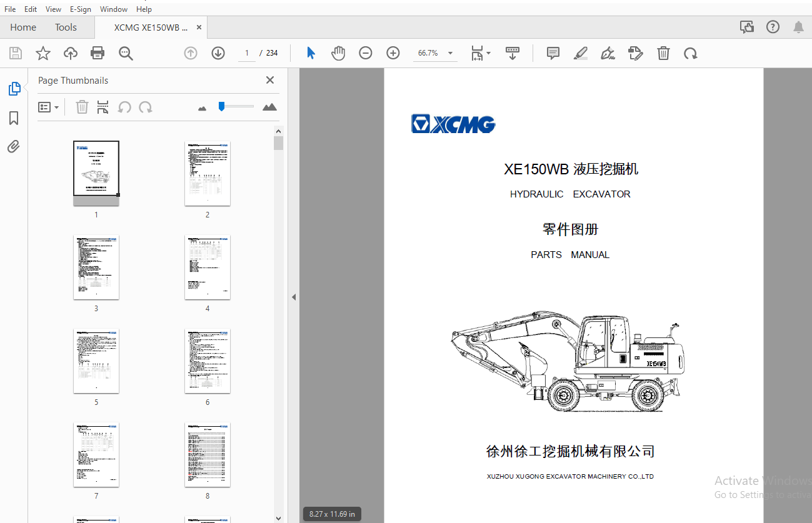Viewport: 812px width, 523px height.
Task: Switch to the Home tab
Action: click(23, 27)
